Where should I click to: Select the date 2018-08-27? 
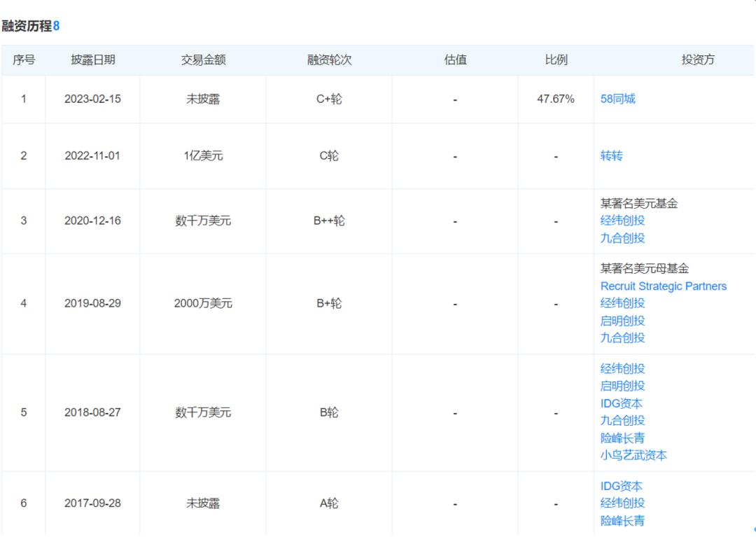tap(92, 412)
